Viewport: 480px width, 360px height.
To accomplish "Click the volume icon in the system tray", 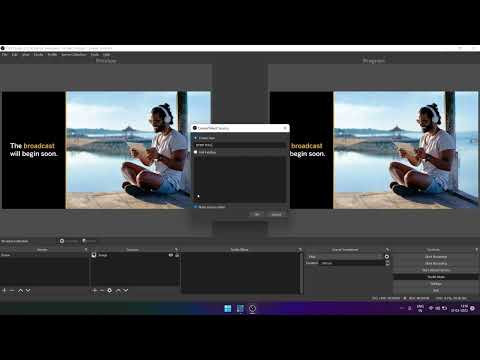I will tap(437, 308).
